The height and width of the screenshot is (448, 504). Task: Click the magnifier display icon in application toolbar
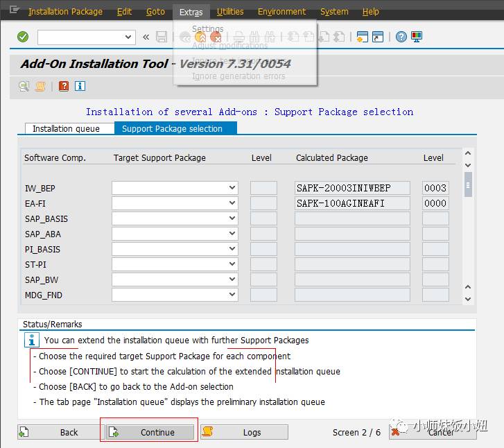(x=24, y=86)
